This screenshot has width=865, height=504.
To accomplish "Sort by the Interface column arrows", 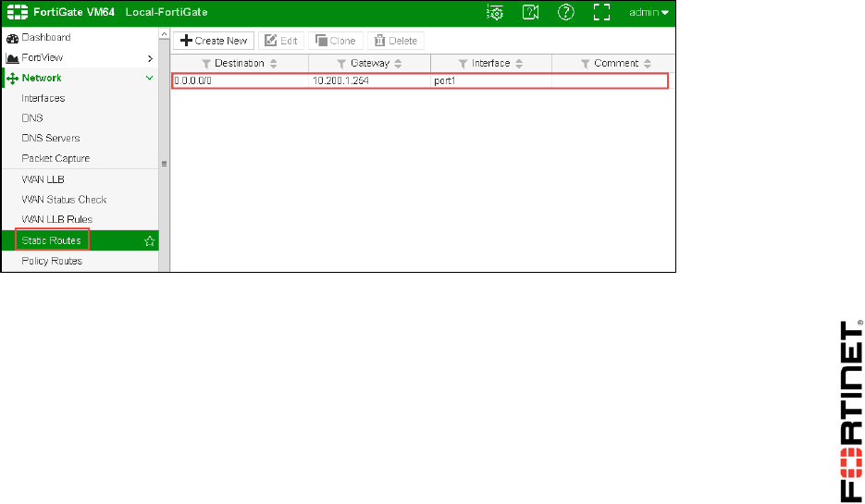I will tap(519, 64).
